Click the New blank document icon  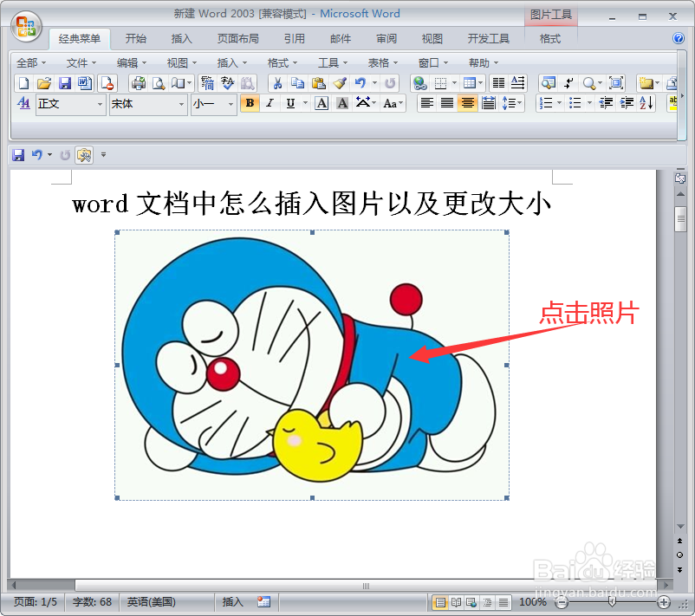pyautogui.click(x=24, y=83)
